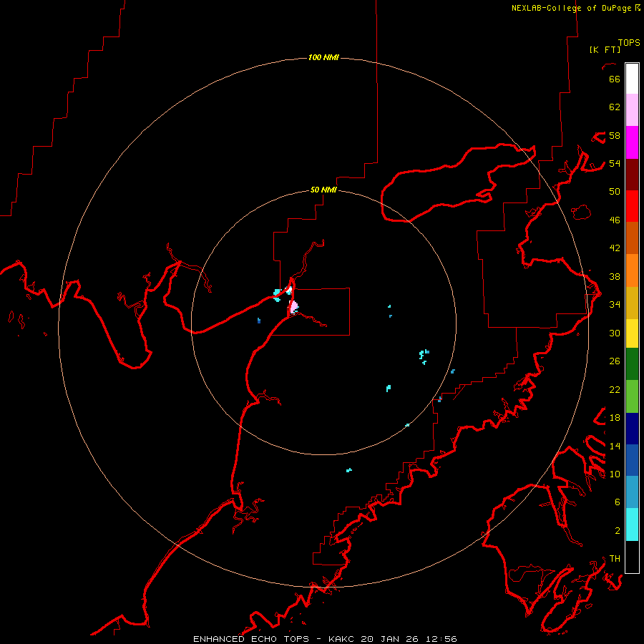Click the K FT units label
This screenshot has height=644, width=644.
605,49
